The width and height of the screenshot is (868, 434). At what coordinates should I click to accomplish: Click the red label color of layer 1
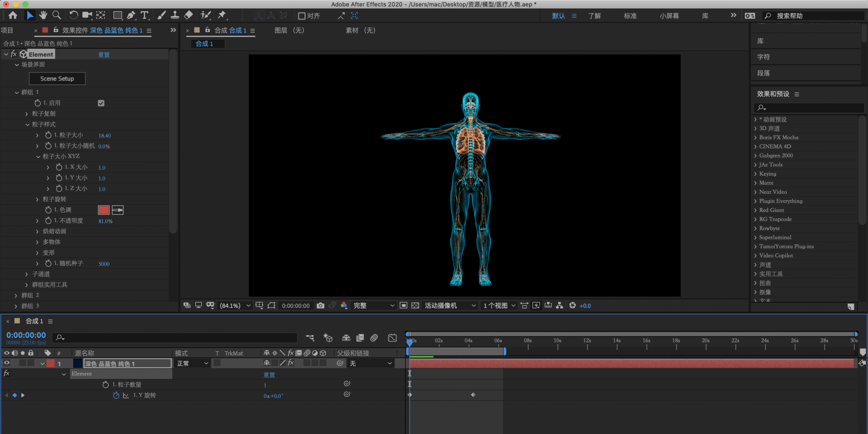pos(51,363)
